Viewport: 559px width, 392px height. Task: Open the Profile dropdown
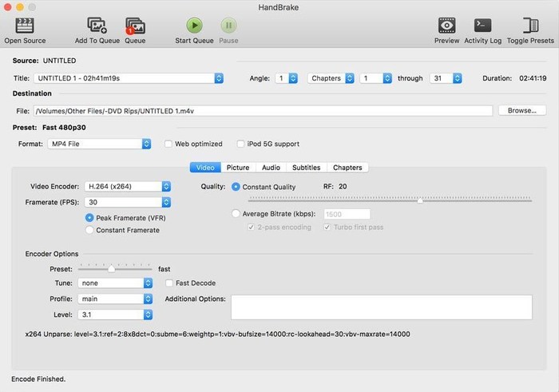pyautogui.click(x=115, y=299)
